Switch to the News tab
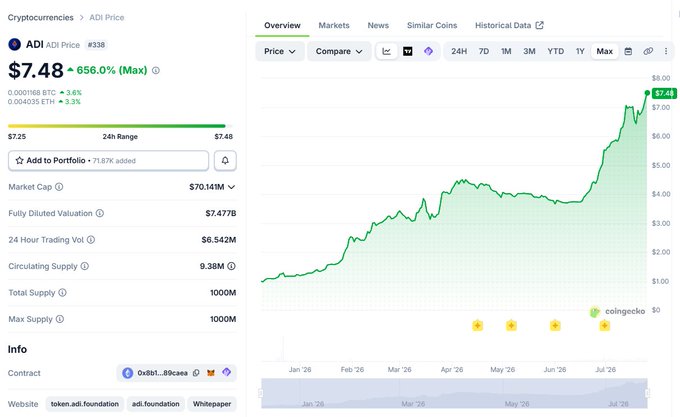Screen dimensions: 680x417 click(378, 25)
